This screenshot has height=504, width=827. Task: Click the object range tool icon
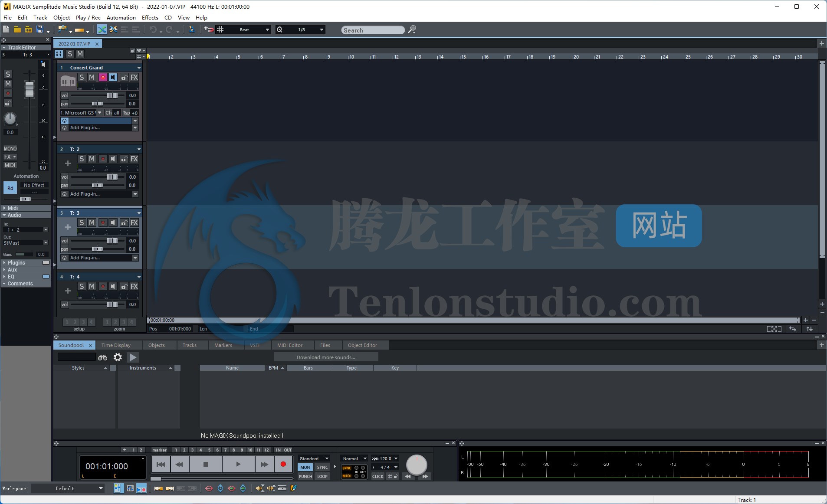[79, 30]
